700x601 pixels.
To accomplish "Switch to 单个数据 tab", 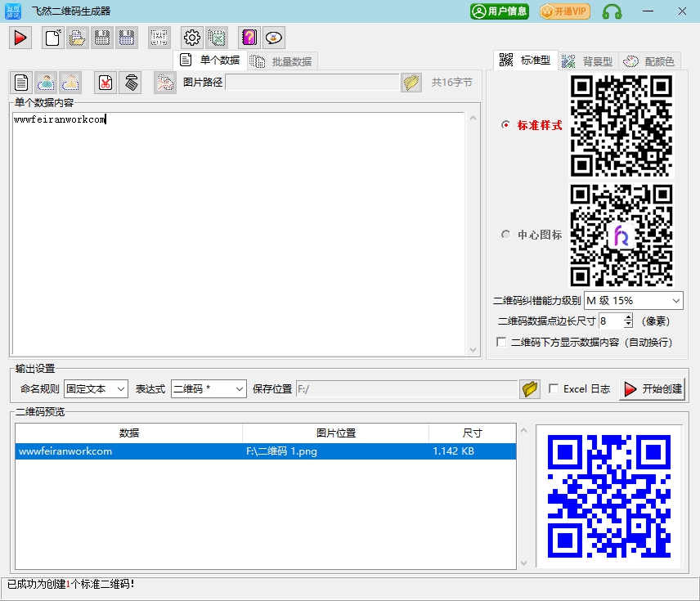I will (x=210, y=61).
